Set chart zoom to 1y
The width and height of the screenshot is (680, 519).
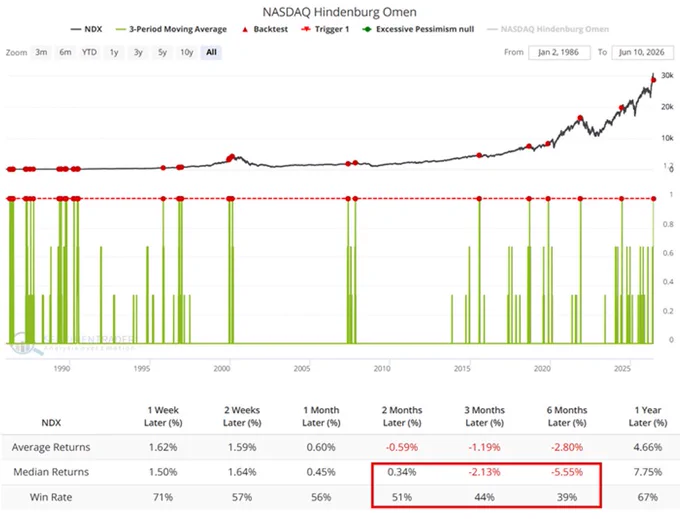(114, 52)
